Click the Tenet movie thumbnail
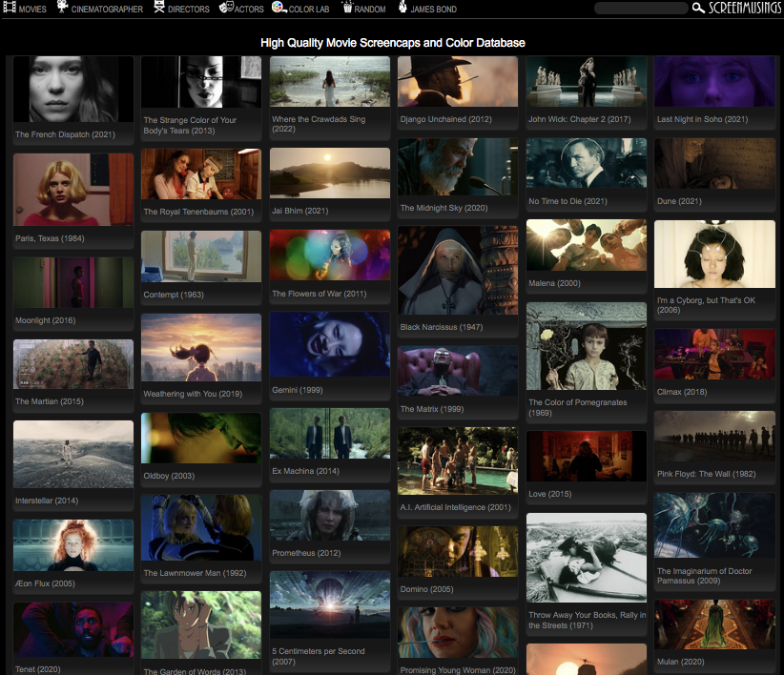Screen dimensions: 784x675 point(73,629)
